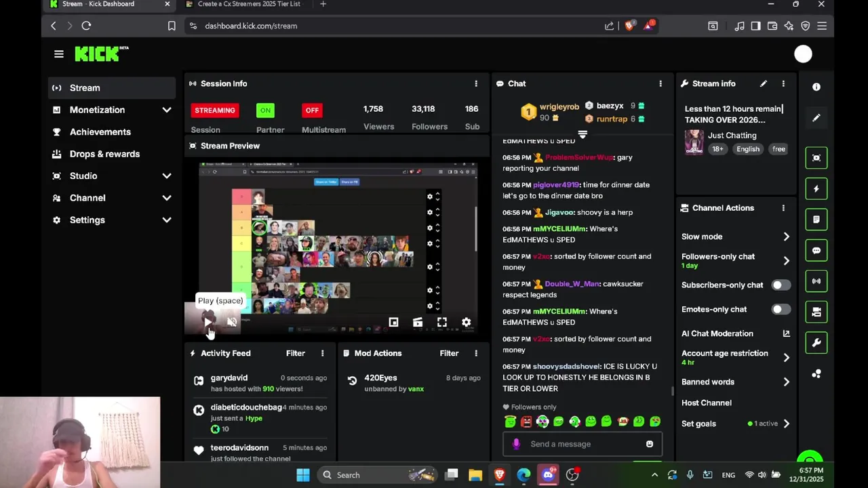The height and width of the screenshot is (488, 868).
Task: Open Followers-only chat options arrow
Action: coord(787,260)
